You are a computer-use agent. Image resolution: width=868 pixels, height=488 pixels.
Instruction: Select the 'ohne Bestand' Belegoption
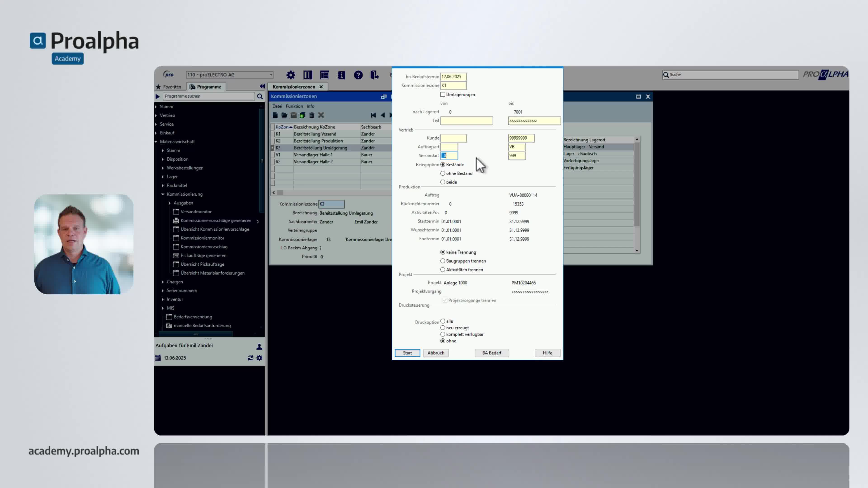pyautogui.click(x=443, y=174)
